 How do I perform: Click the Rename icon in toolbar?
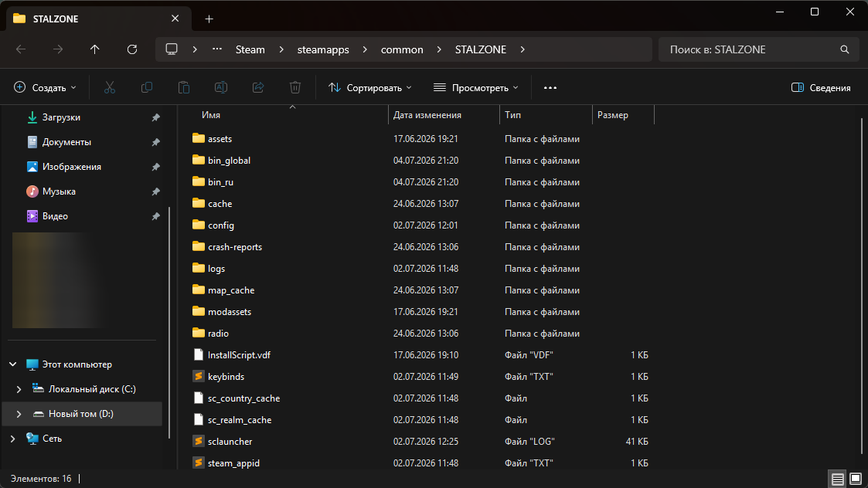coord(221,87)
